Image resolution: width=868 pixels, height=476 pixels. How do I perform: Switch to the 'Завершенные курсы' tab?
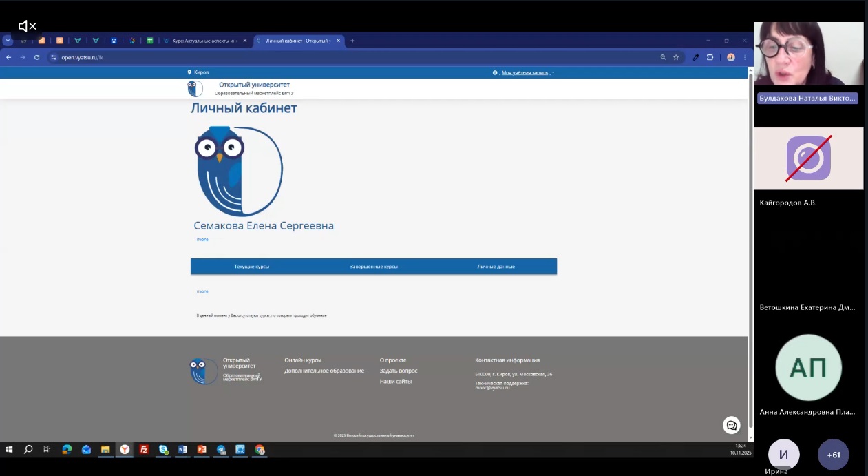pos(374,267)
